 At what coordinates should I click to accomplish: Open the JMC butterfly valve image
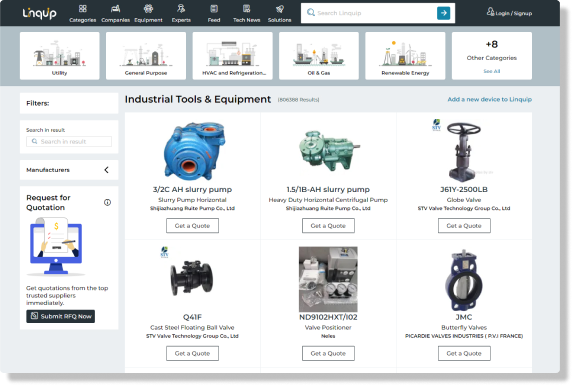[464, 280]
